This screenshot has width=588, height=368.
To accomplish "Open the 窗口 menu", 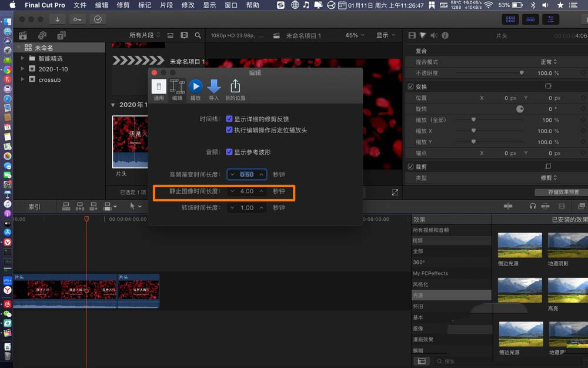I will point(230,5).
